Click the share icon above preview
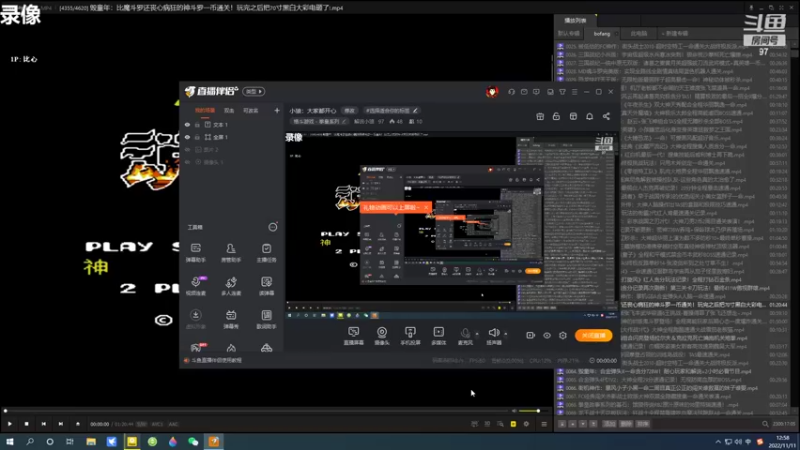The width and height of the screenshot is (800, 450). [606, 116]
